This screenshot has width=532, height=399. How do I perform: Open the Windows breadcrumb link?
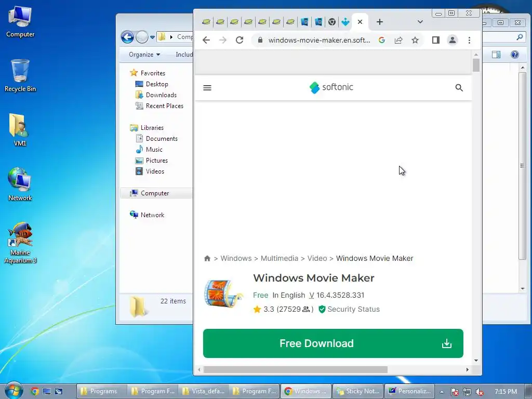236,259
